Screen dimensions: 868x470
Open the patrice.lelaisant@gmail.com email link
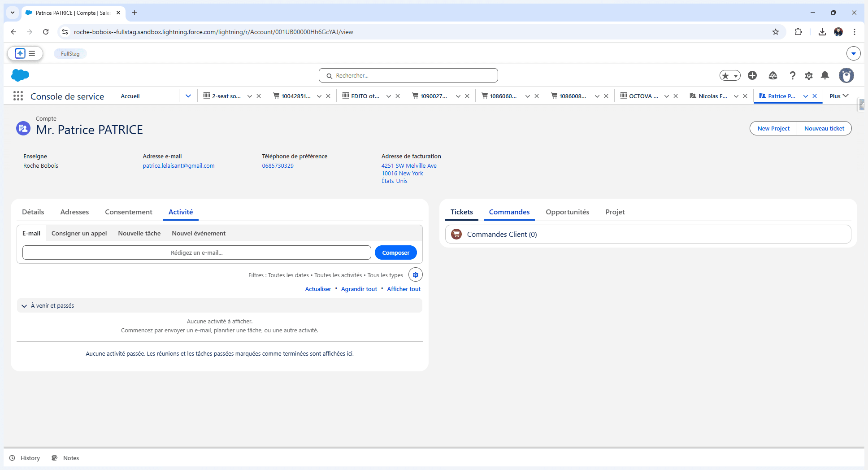(x=178, y=165)
